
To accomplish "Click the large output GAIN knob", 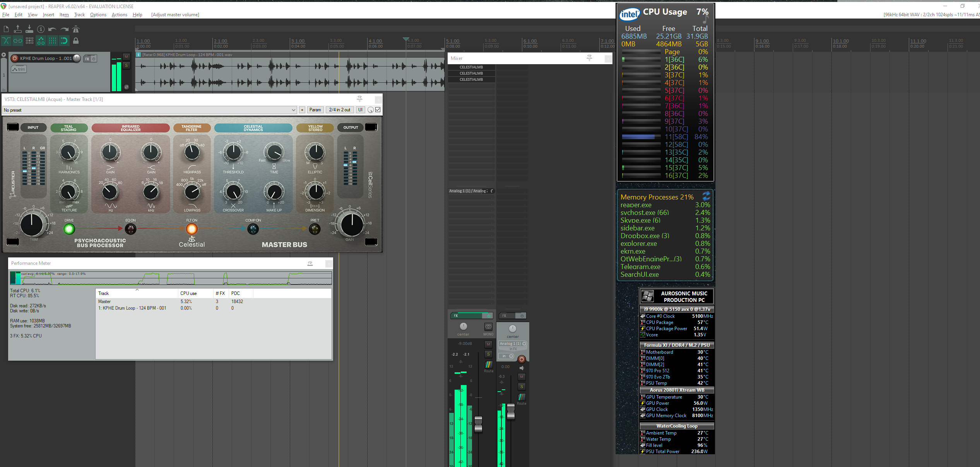I will (352, 225).
